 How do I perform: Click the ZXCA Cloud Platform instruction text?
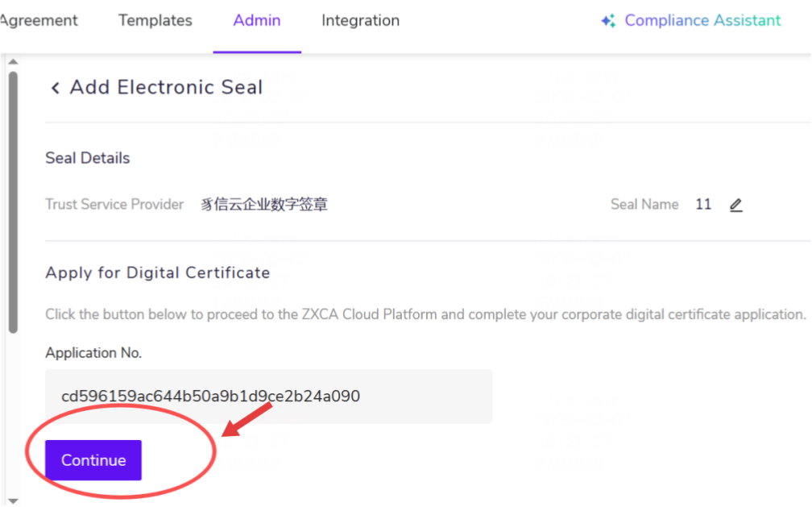425,314
